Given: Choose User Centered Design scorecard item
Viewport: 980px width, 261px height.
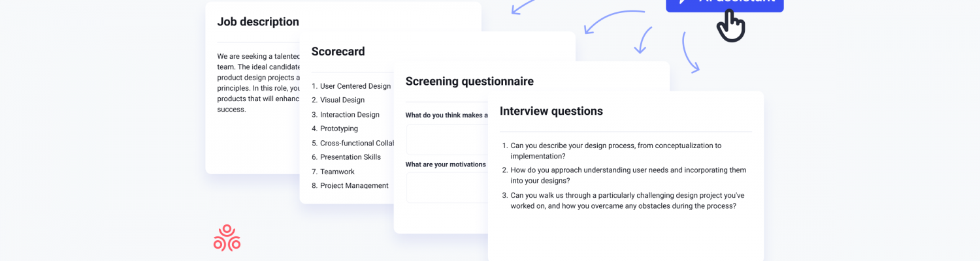Looking at the screenshot, I should pyautogui.click(x=355, y=86).
